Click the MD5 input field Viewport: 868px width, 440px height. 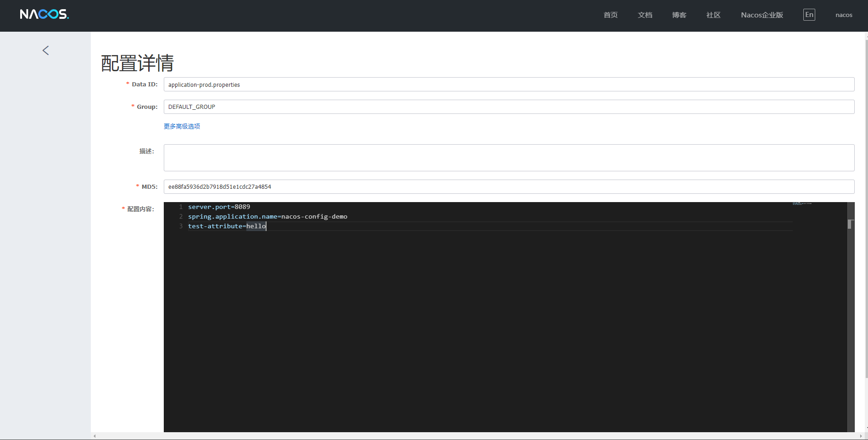coord(509,186)
